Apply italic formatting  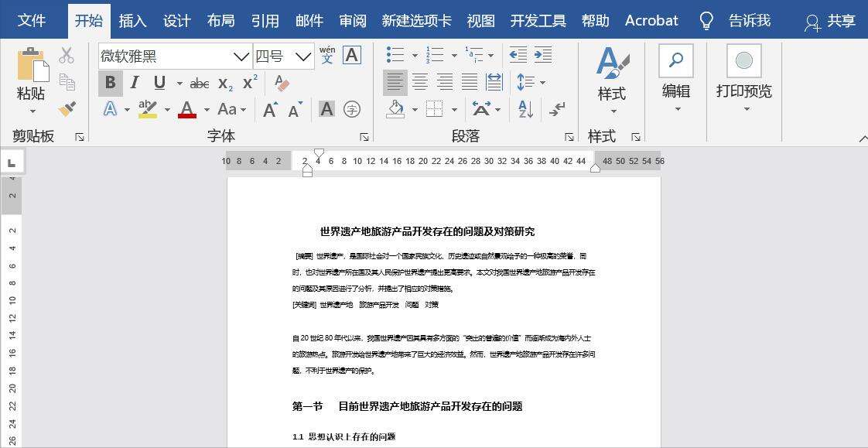point(134,82)
